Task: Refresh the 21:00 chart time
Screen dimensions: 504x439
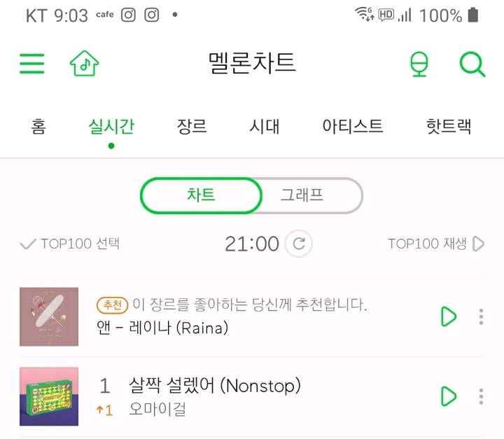Action: [300, 244]
